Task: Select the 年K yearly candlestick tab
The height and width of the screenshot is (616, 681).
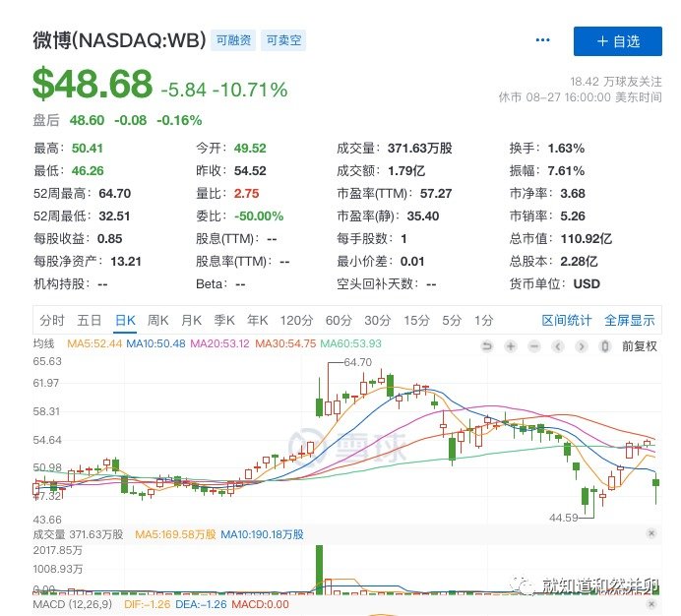Action: pos(257,321)
